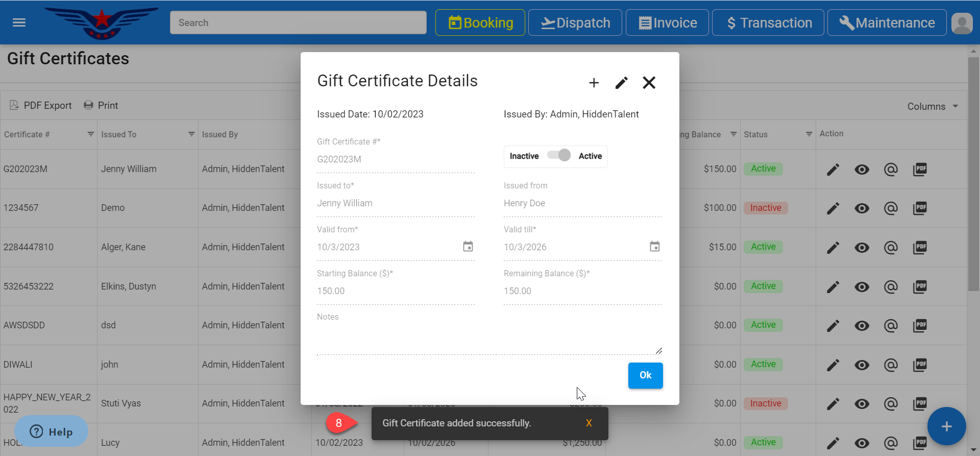Open the Issued To column filter
The width and height of the screenshot is (980, 456).
[191, 134]
